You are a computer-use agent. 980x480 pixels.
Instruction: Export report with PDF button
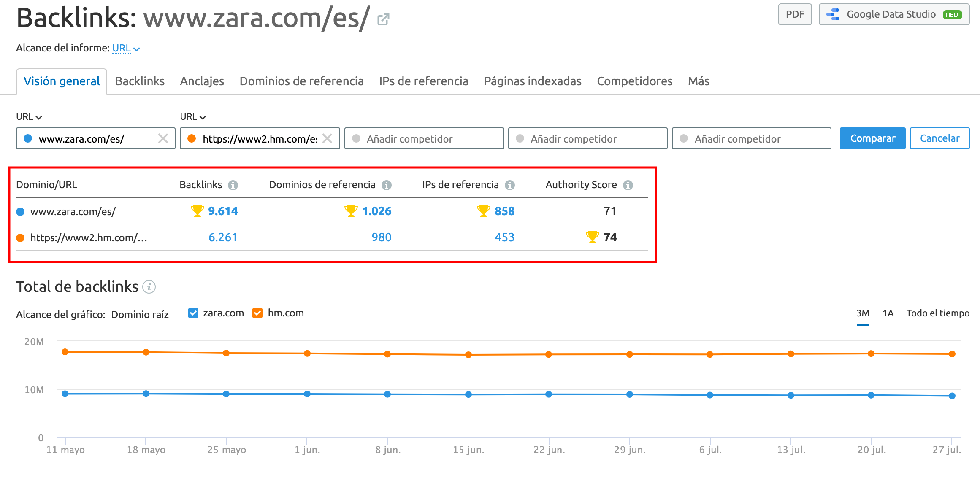tap(795, 14)
